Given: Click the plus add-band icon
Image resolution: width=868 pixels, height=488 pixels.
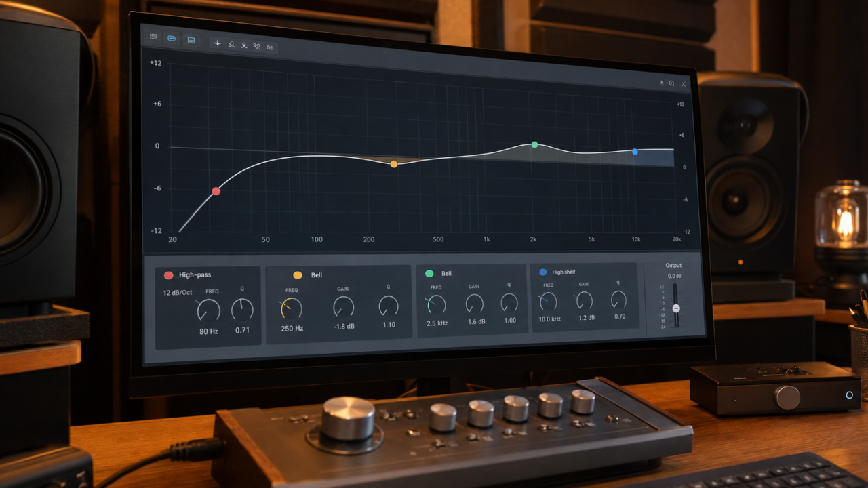Looking at the screenshot, I should click(x=218, y=43).
